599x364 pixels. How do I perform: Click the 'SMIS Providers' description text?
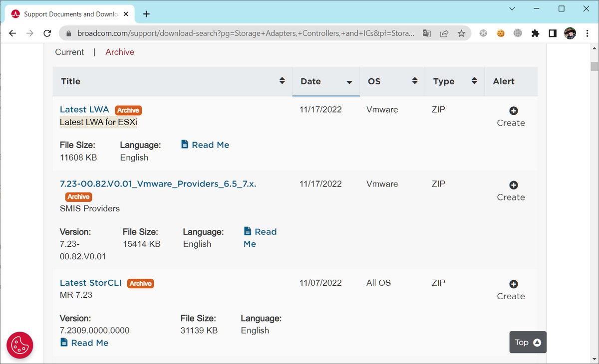(x=90, y=208)
